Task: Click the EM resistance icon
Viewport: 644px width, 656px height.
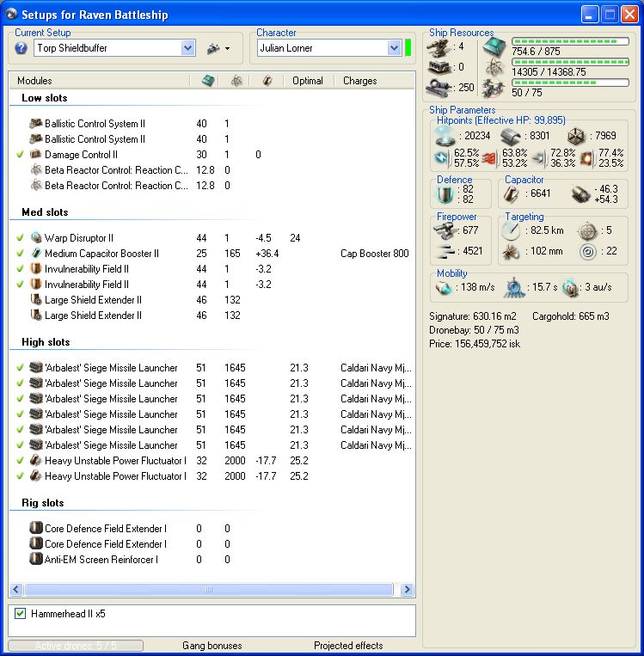Action: pyautogui.click(x=442, y=157)
